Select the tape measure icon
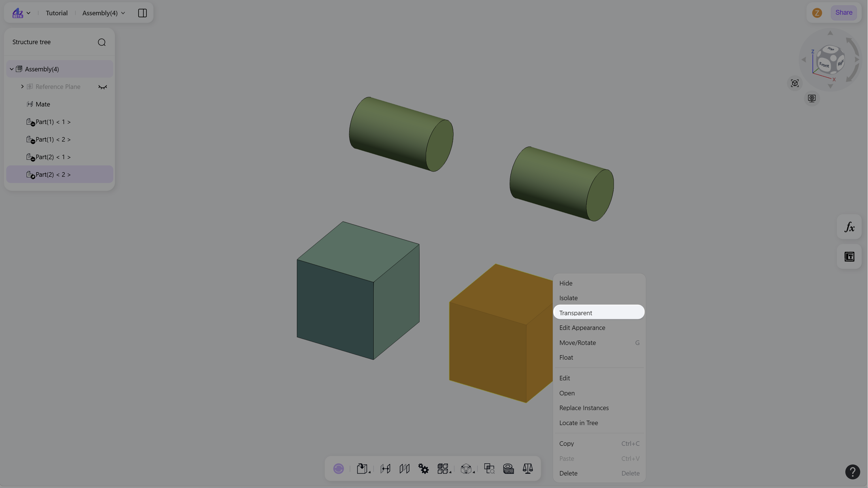Screen dimensions: 868x488 tap(509, 468)
